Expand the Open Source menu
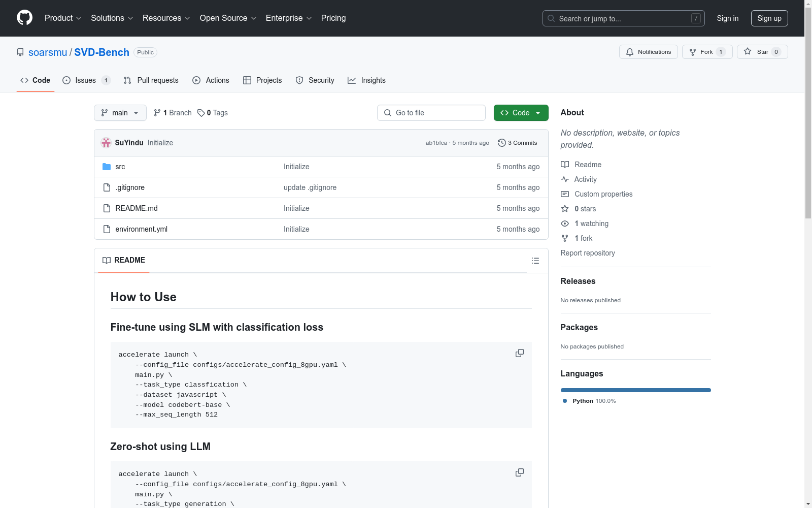Screen dimensions: 812x508 pos(228,18)
